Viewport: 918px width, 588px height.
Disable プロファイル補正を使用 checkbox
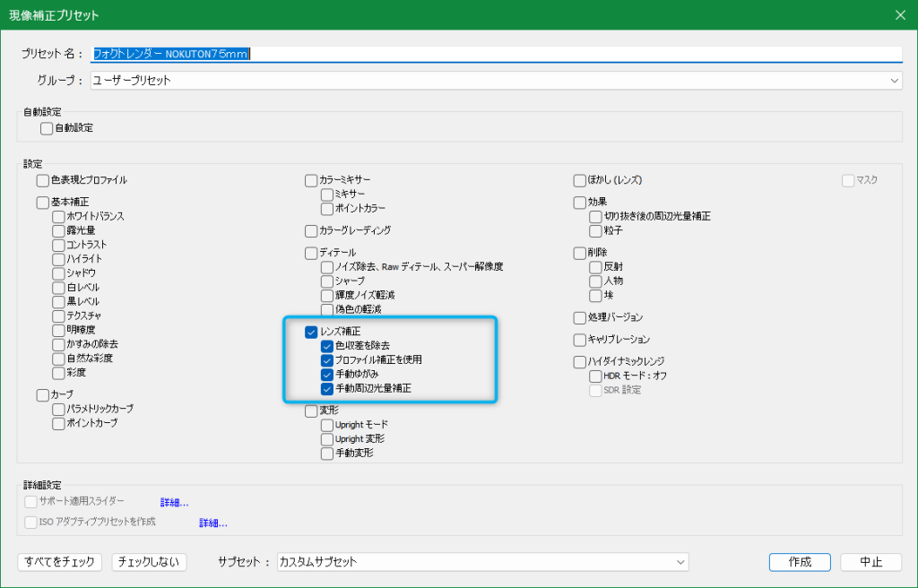click(327, 360)
